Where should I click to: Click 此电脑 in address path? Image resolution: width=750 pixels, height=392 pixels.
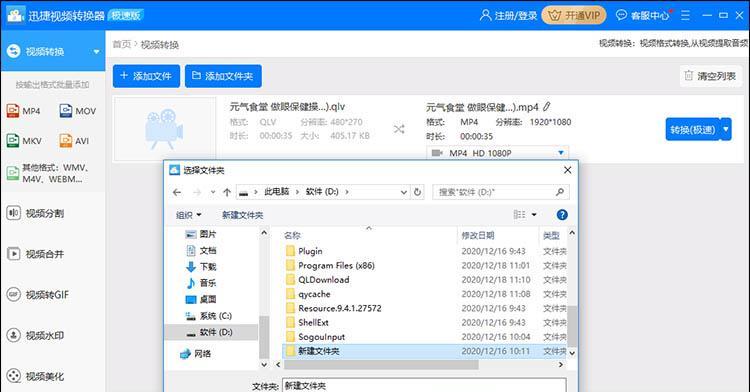tap(276, 192)
